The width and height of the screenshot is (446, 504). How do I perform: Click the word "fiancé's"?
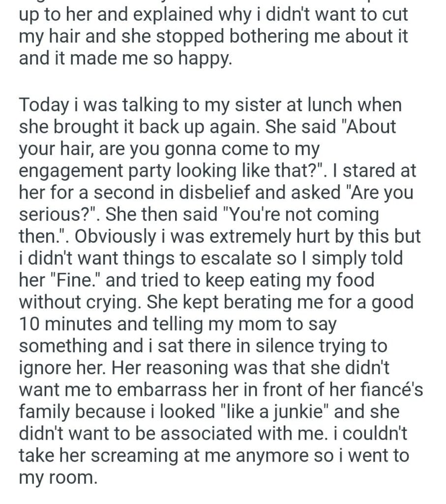(x=388, y=390)
